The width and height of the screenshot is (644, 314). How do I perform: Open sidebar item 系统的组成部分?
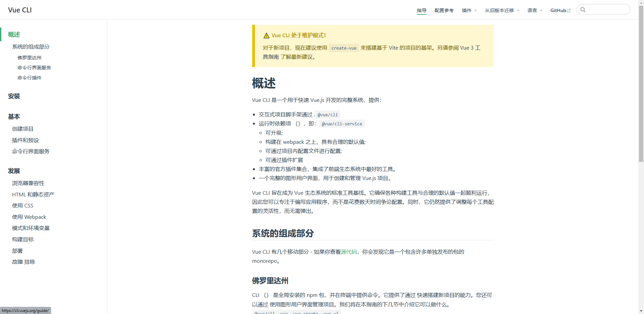coord(31,47)
